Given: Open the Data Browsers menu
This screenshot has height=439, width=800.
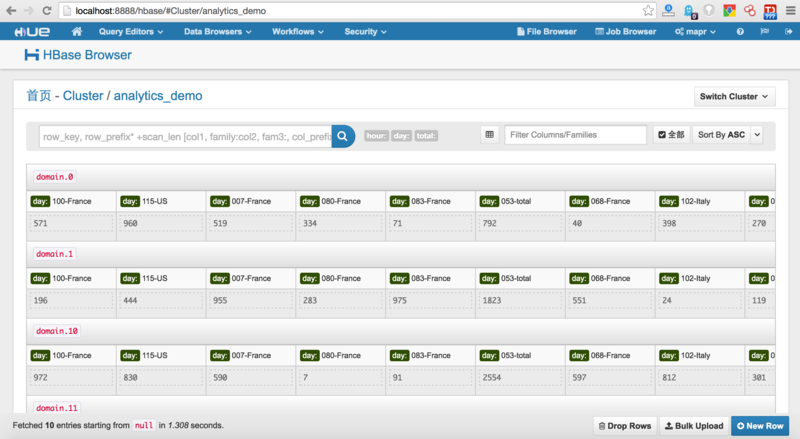Looking at the screenshot, I should click(217, 31).
